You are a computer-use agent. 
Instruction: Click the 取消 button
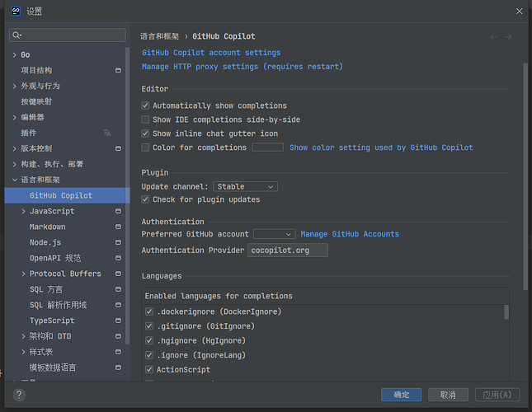click(x=448, y=395)
